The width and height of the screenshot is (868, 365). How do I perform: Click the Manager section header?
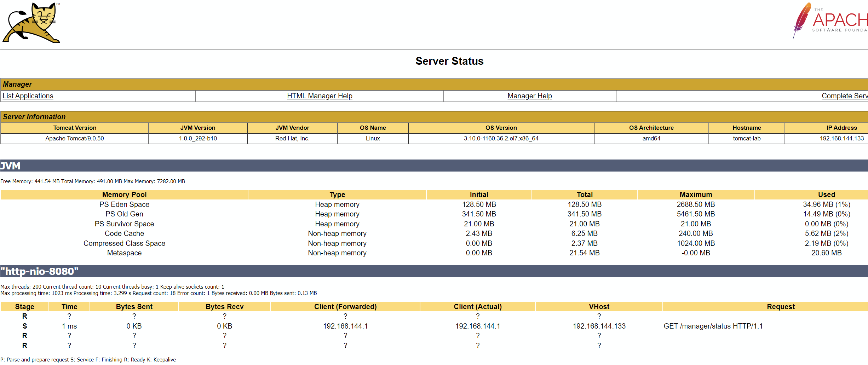pos(434,84)
